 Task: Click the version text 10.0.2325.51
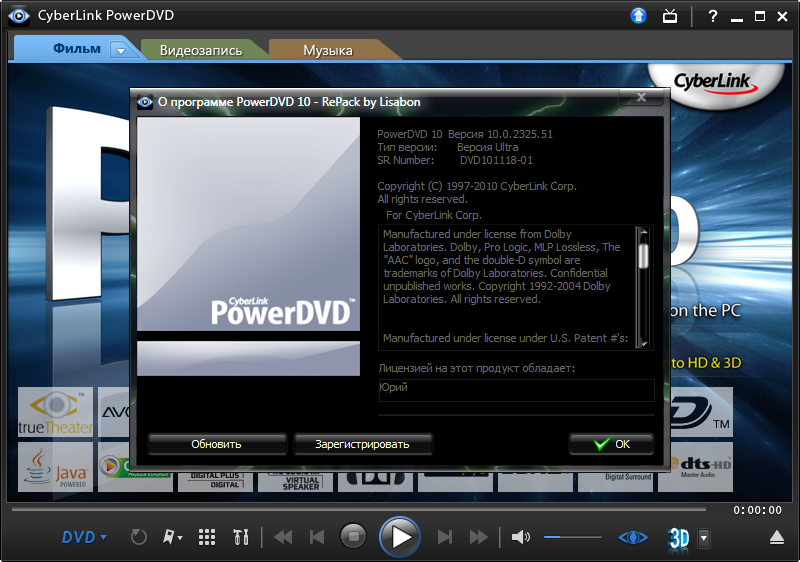[x=520, y=134]
